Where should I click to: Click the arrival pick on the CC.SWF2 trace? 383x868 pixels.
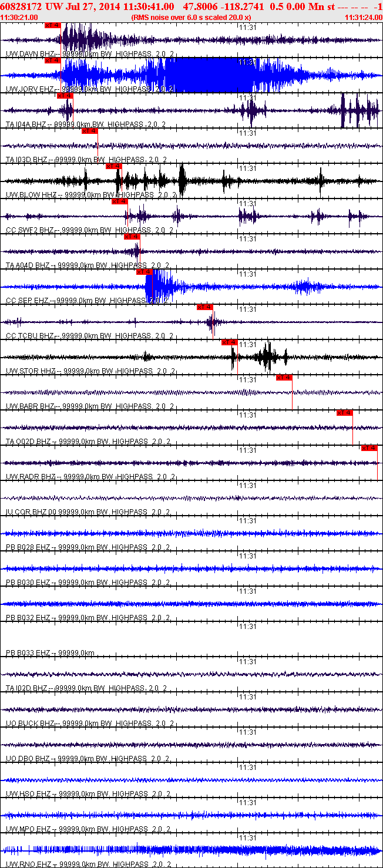119,201
